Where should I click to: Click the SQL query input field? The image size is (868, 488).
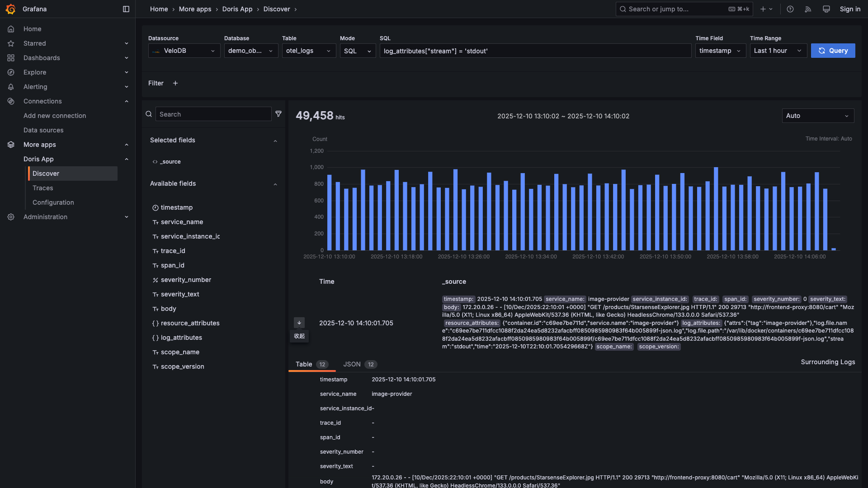(x=535, y=51)
